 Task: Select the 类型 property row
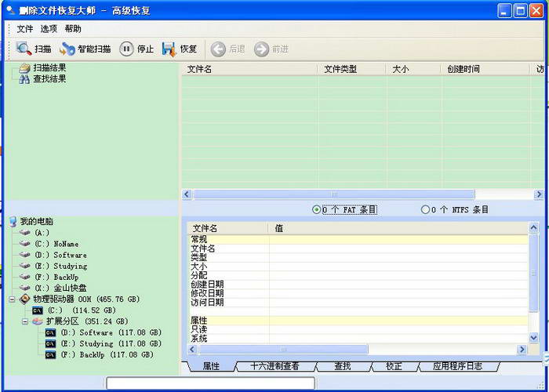[358, 258]
